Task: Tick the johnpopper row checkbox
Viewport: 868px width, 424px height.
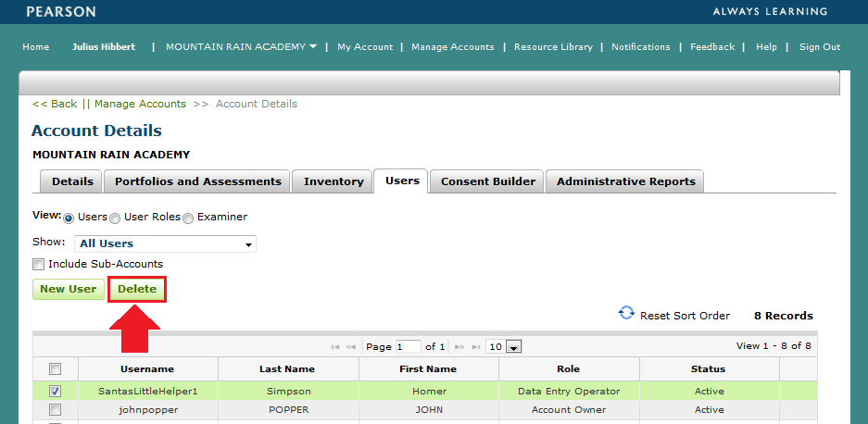Action: pyautogui.click(x=55, y=409)
